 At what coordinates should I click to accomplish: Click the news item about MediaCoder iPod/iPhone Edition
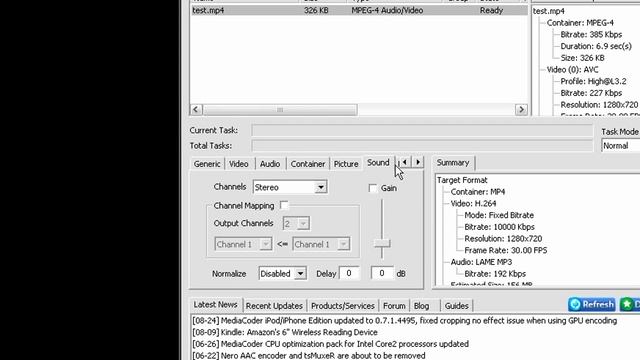click(404, 320)
